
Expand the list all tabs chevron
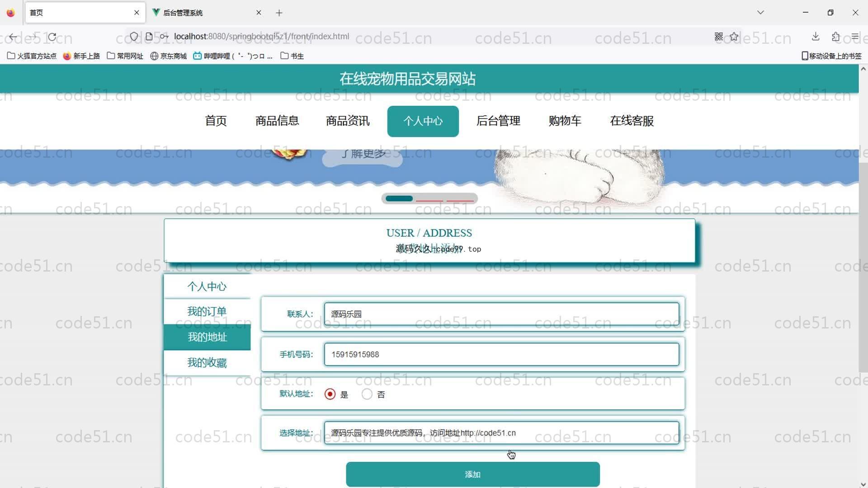760,13
